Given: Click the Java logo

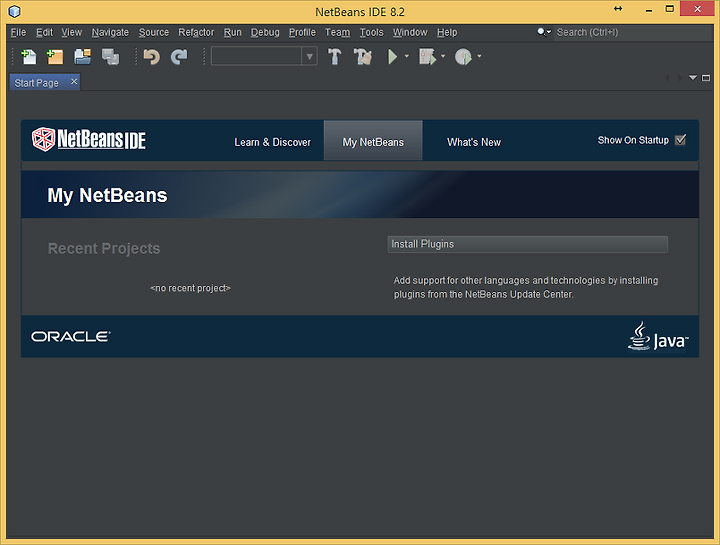Looking at the screenshot, I should pyautogui.click(x=658, y=336).
